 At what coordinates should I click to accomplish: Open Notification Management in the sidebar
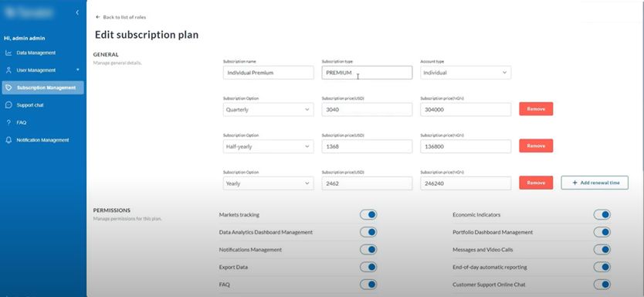pos(42,140)
